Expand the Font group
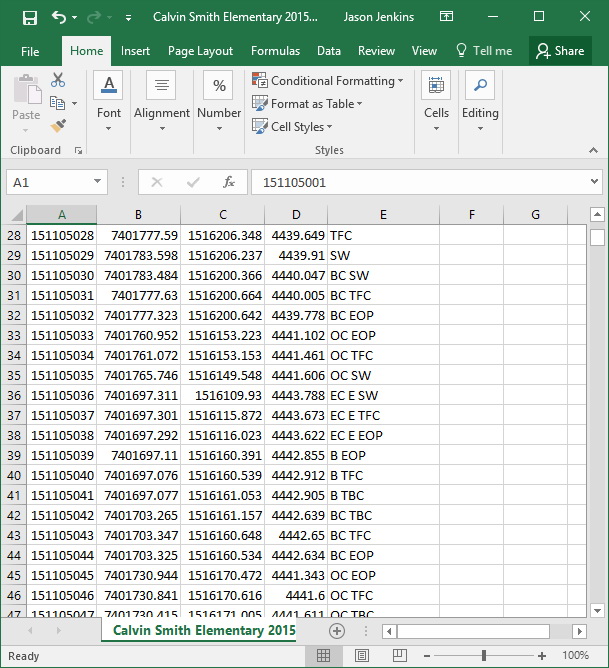Viewport: 609px width, 668px height. (109, 128)
